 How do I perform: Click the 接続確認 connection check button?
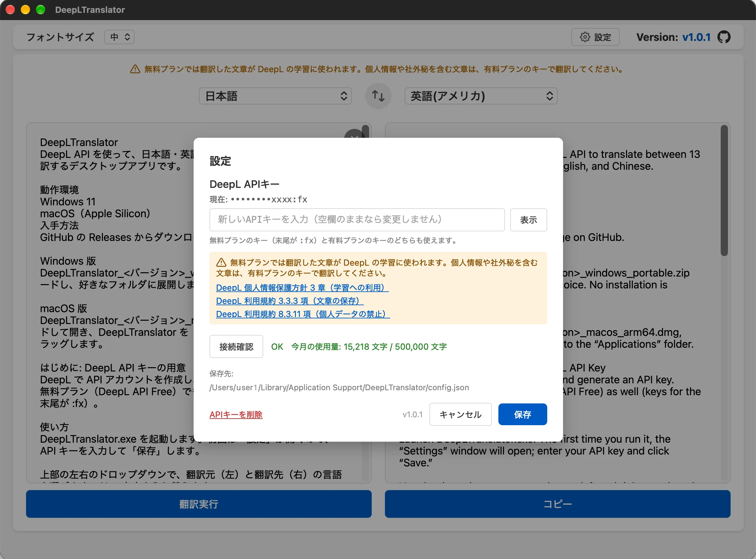pos(236,346)
